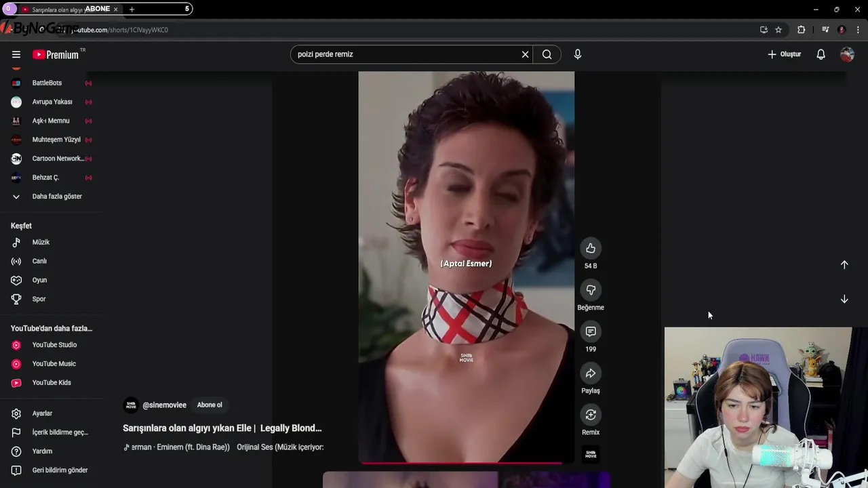Like the short with the thumbs-up icon
The width and height of the screenshot is (868, 488).
click(x=591, y=249)
